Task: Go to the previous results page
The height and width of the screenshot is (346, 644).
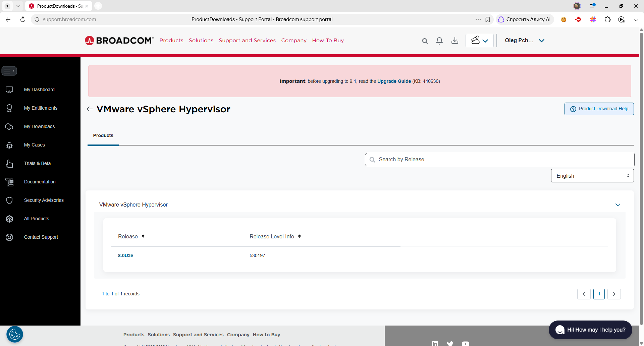Action: coord(584,294)
